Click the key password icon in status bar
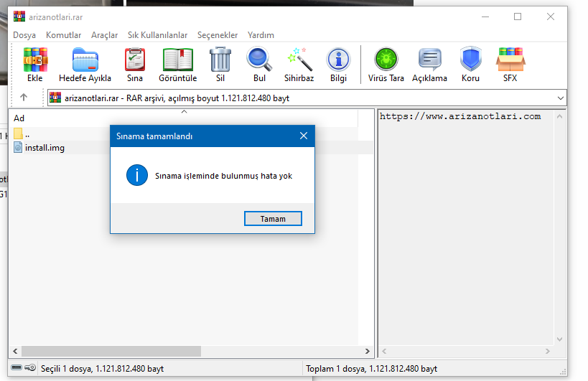The height and width of the screenshot is (381, 588). tap(30, 367)
